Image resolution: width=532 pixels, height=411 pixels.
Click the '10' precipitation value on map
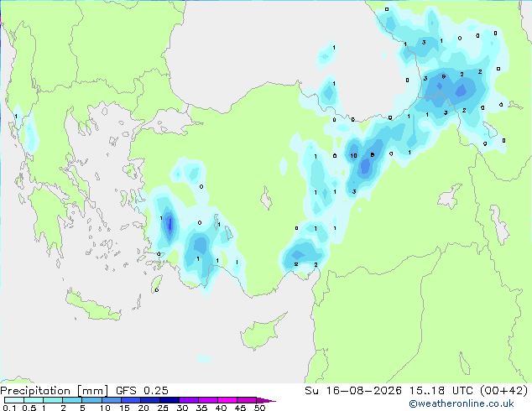coord(353,156)
